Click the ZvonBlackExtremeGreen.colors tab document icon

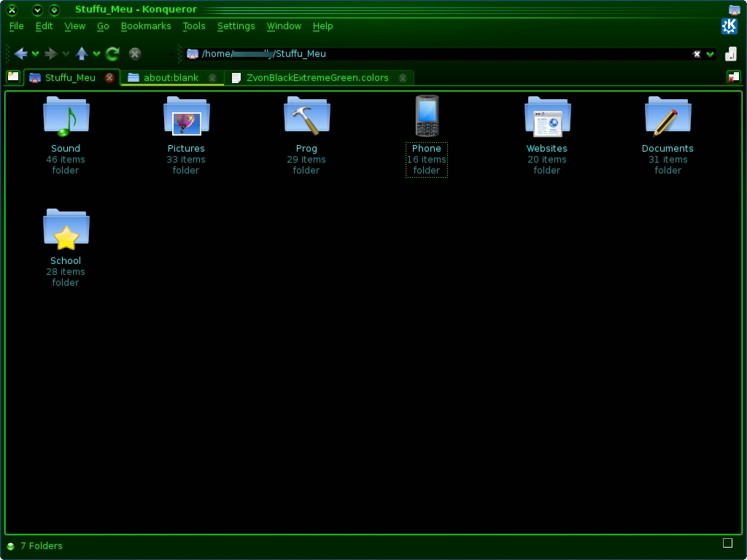tap(236, 78)
